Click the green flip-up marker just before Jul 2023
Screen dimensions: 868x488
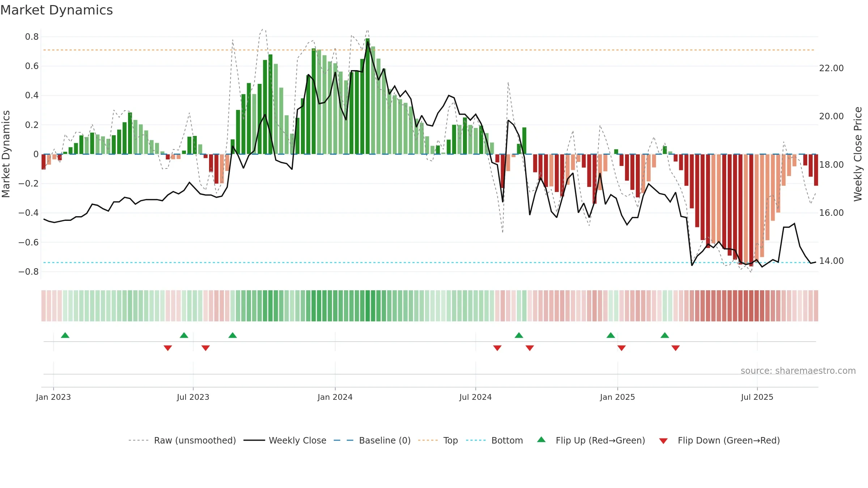[x=184, y=335]
